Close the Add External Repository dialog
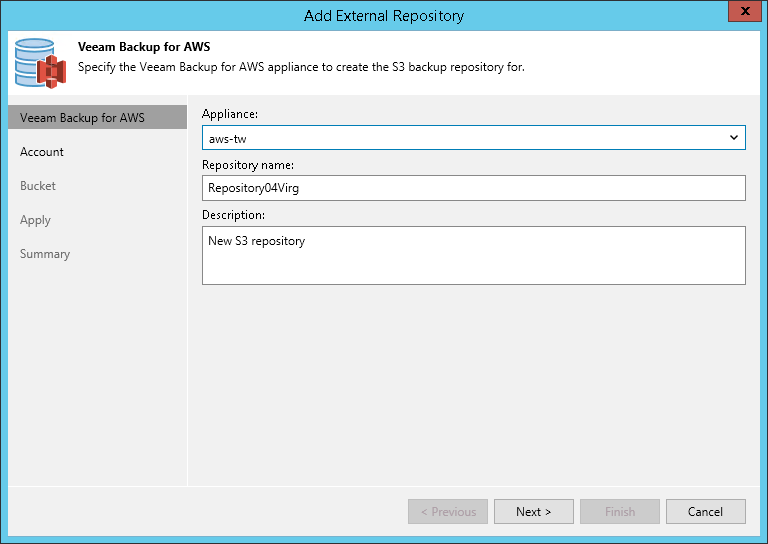 (x=744, y=11)
